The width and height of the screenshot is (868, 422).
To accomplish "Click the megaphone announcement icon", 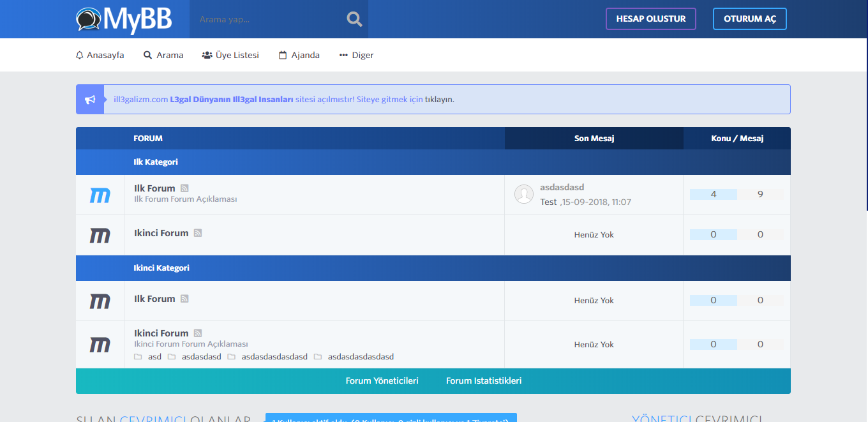I will [x=90, y=100].
